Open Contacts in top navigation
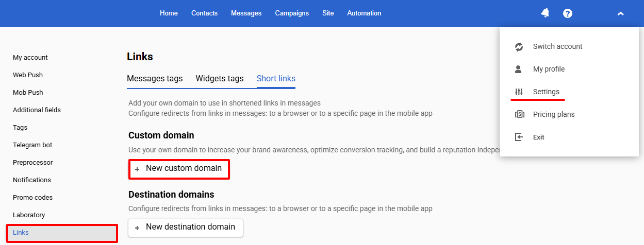Screen dimensions: 644x245 [x=204, y=13]
